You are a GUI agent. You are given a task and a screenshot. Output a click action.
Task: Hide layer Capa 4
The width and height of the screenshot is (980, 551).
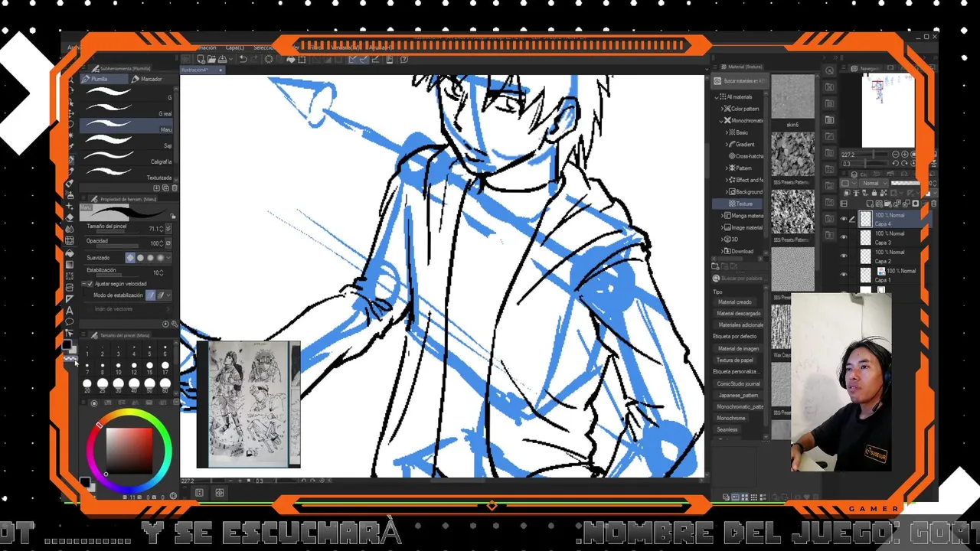pyautogui.click(x=843, y=219)
